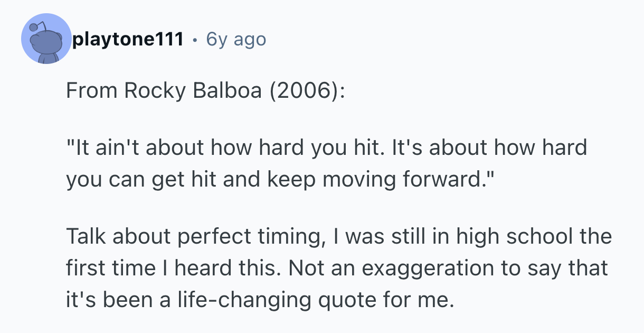Image resolution: width=644 pixels, height=333 pixels.
Task: Click the antenna on the Snoo avatar
Action: coord(36,27)
